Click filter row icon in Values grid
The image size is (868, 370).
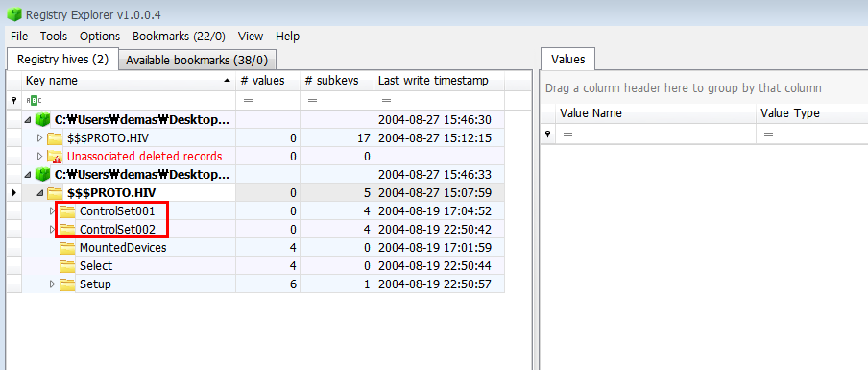pyautogui.click(x=548, y=134)
